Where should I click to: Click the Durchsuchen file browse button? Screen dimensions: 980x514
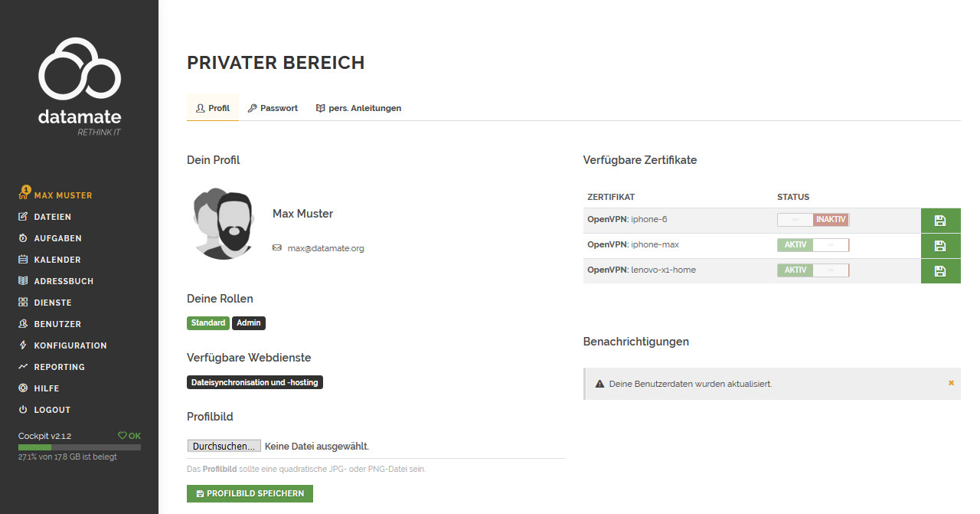click(x=224, y=446)
